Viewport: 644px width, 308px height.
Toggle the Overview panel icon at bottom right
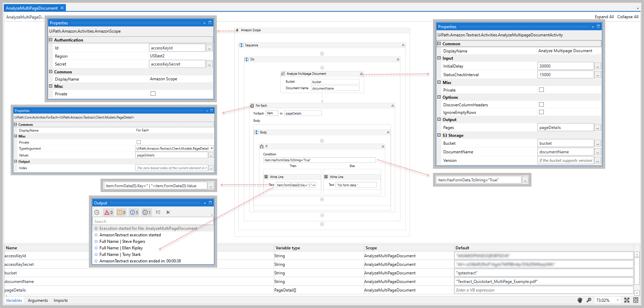click(x=636, y=300)
